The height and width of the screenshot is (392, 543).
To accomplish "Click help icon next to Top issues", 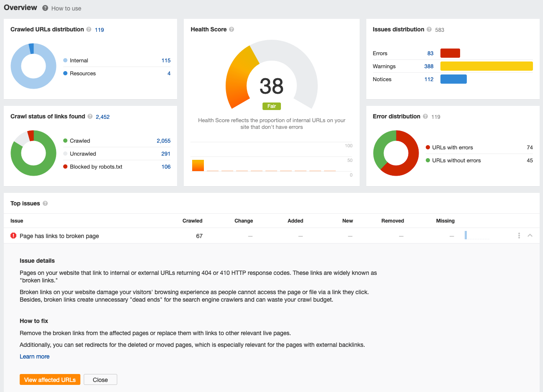I will point(45,203).
